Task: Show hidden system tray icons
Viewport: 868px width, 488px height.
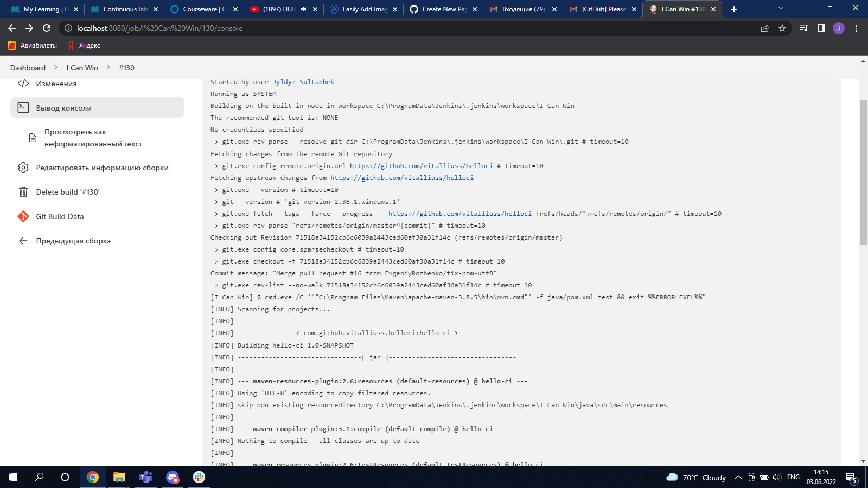Action: [x=738, y=477]
